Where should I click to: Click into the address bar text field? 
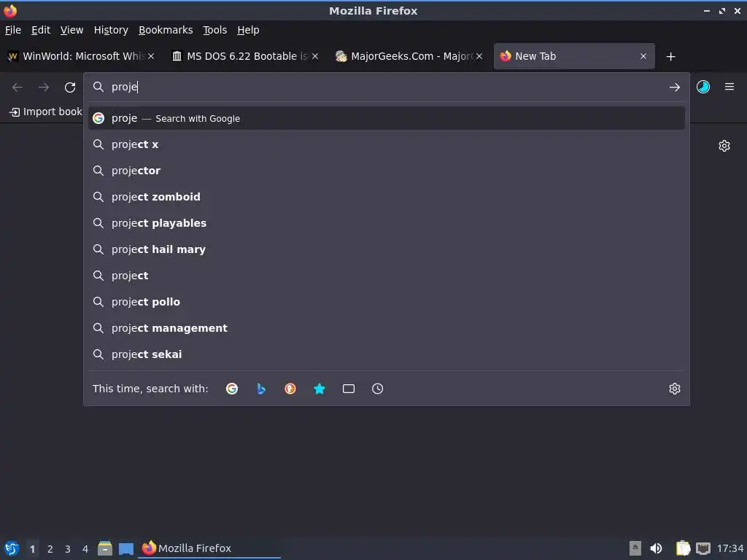pyautogui.click(x=386, y=87)
